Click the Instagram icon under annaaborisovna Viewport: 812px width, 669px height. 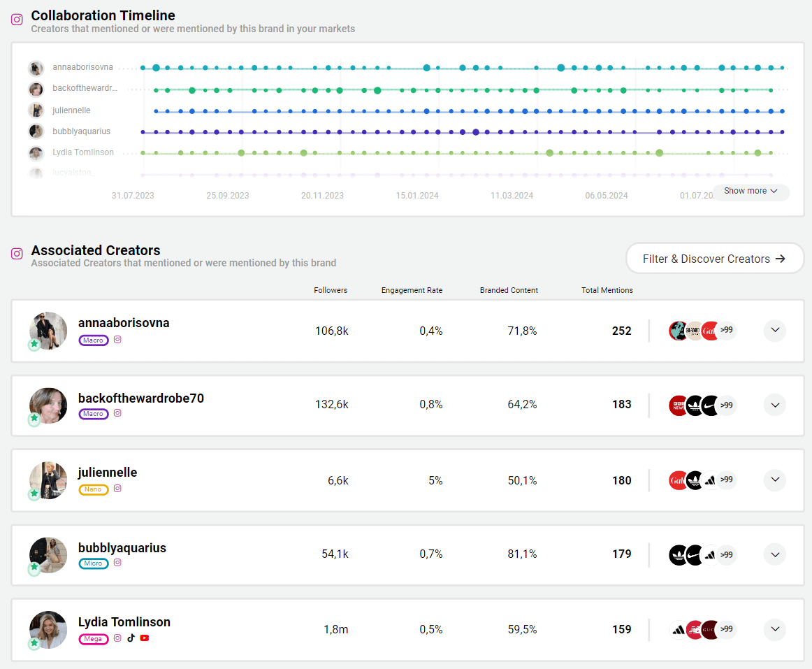[117, 340]
